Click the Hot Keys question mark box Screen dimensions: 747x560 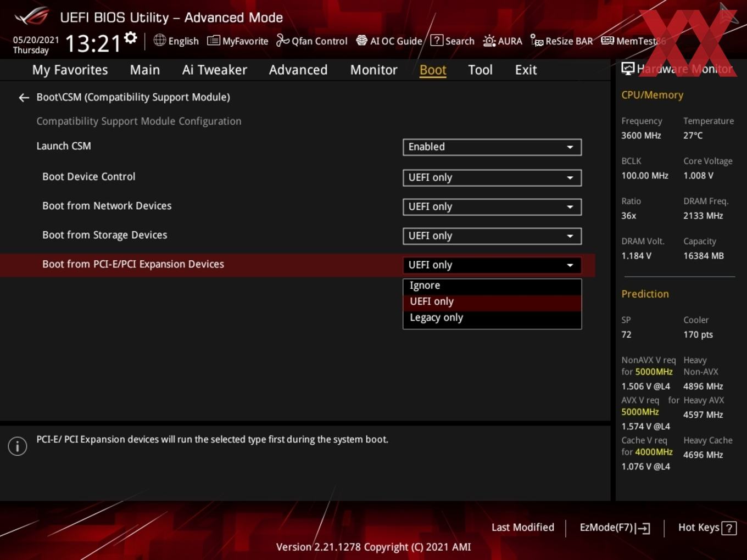coord(729,528)
